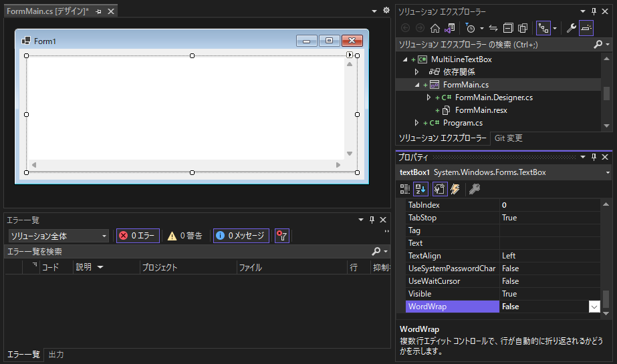Select the WordWrap property row
617x364 pixels.
452,307
